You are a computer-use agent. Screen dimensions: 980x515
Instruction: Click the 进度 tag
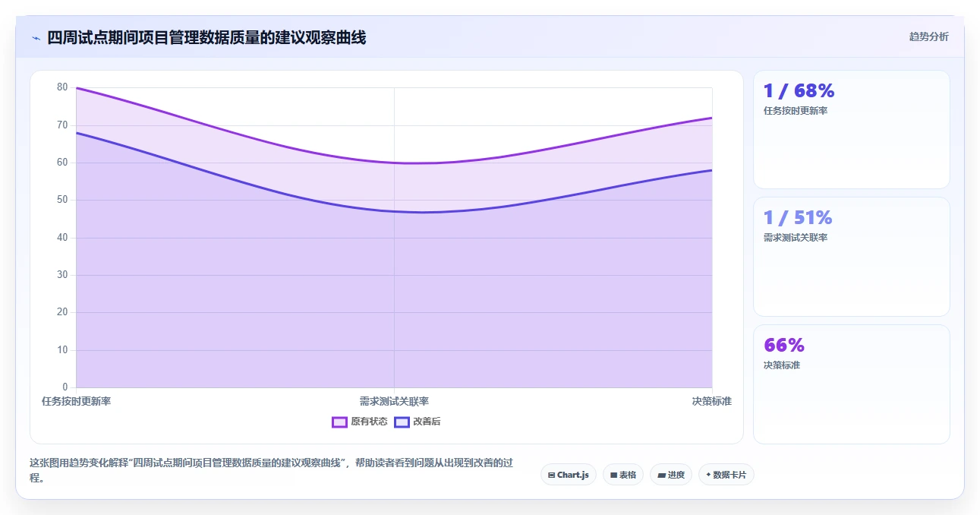[x=671, y=475]
